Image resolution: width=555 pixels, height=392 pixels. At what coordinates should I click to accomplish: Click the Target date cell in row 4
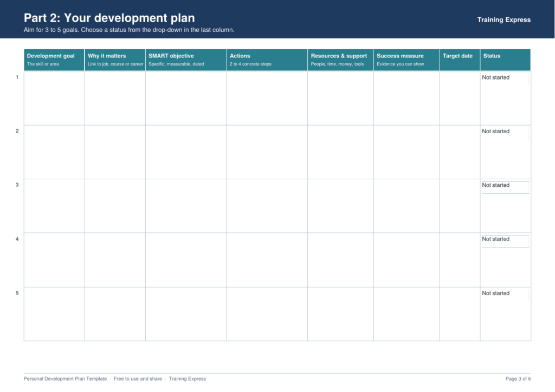point(460,260)
